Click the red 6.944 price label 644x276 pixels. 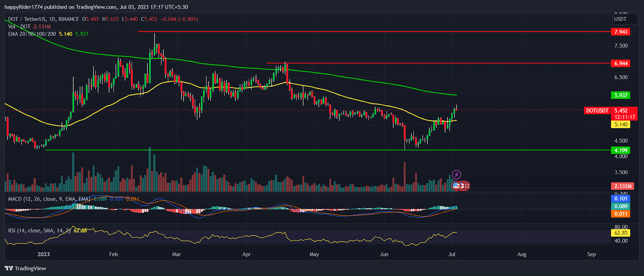click(x=621, y=64)
